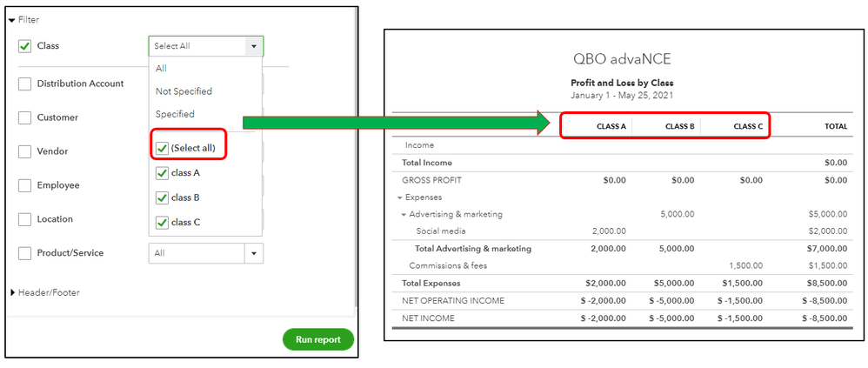This screenshot has height=368, width=868.
Task: Select 'Not Specified' option
Action: click(x=184, y=91)
